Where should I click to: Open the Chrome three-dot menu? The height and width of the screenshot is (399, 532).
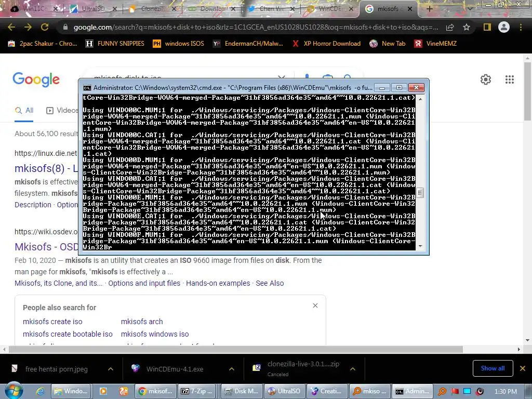[521, 27]
